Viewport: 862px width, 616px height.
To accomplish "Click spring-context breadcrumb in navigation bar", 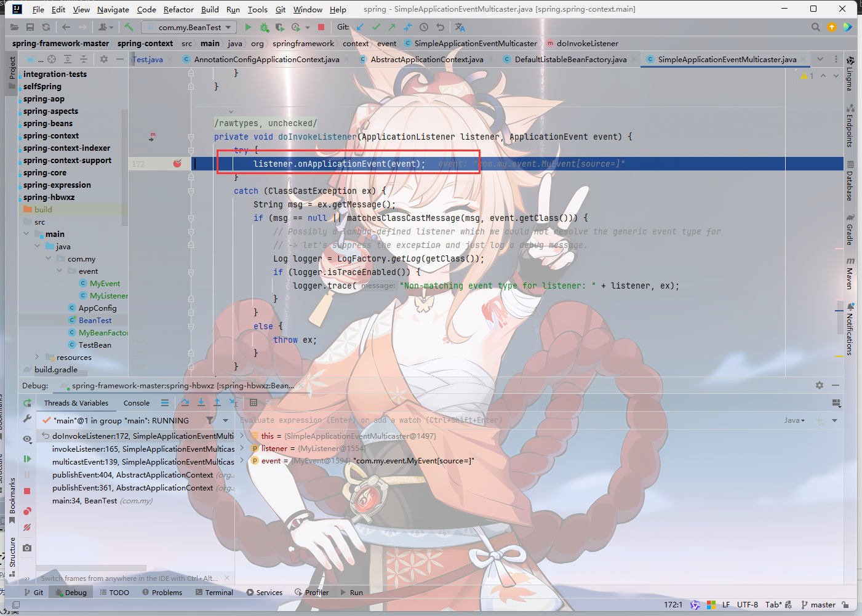I will pos(145,43).
